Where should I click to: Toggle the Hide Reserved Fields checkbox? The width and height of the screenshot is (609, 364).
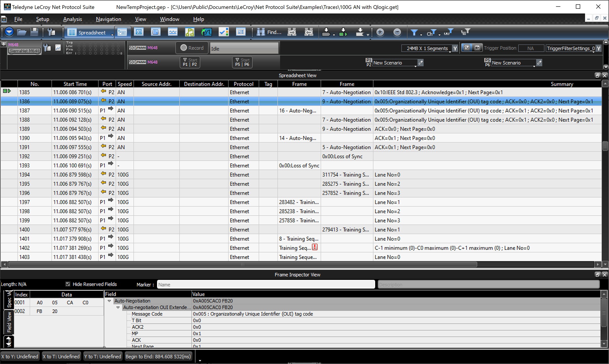[x=68, y=284]
